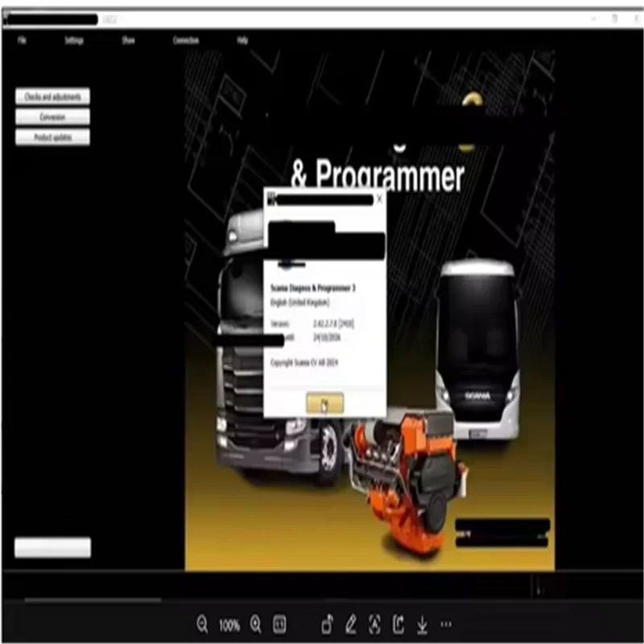Click the Conversion button
Image resolution: width=644 pixels, height=644 pixels.
pyautogui.click(x=52, y=117)
